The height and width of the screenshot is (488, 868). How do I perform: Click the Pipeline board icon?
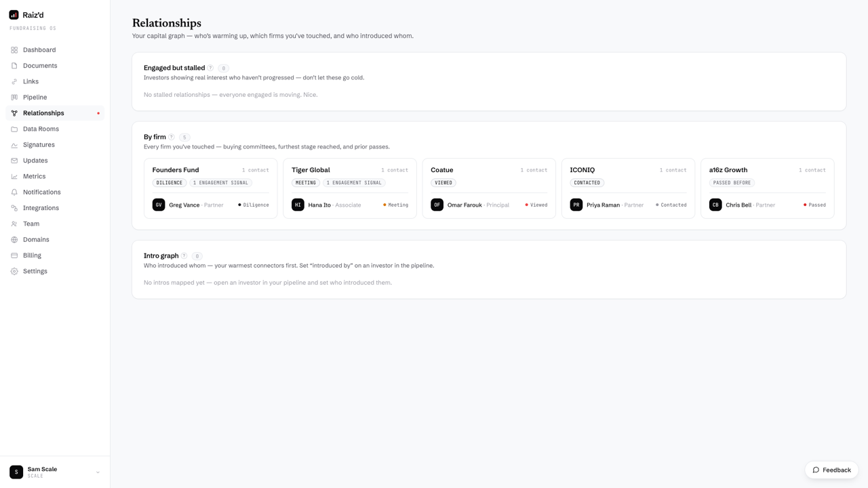pos(14,98)
